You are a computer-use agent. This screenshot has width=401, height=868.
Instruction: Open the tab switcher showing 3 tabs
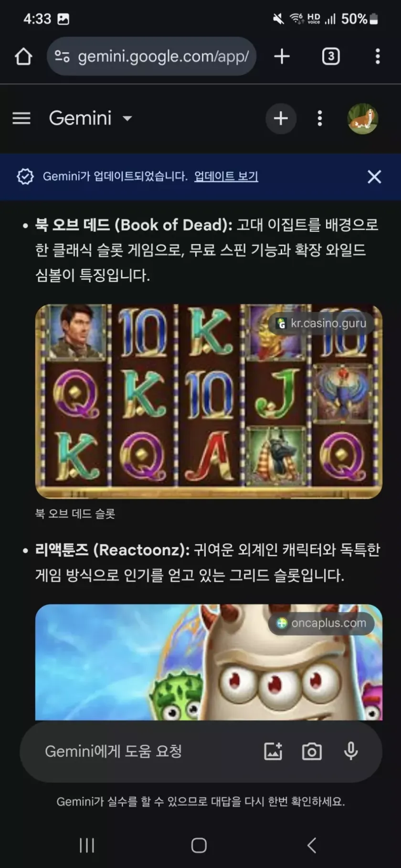click(x=331, y=56)
